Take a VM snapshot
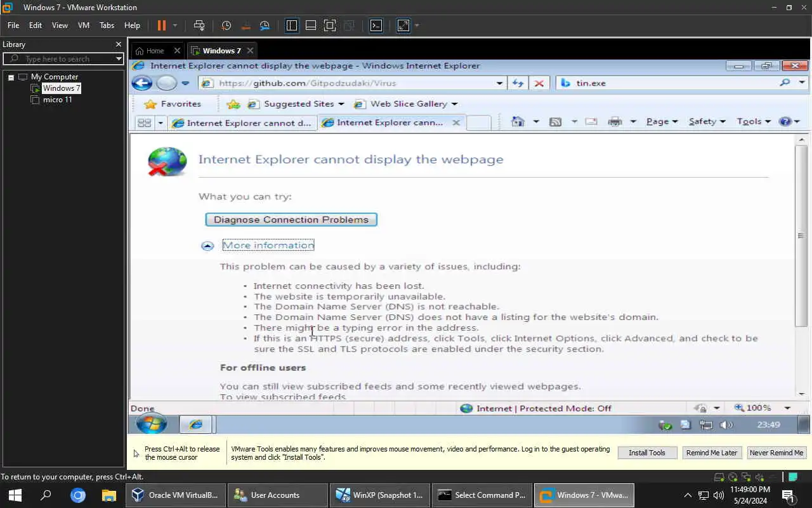 [x=226, y=25]
